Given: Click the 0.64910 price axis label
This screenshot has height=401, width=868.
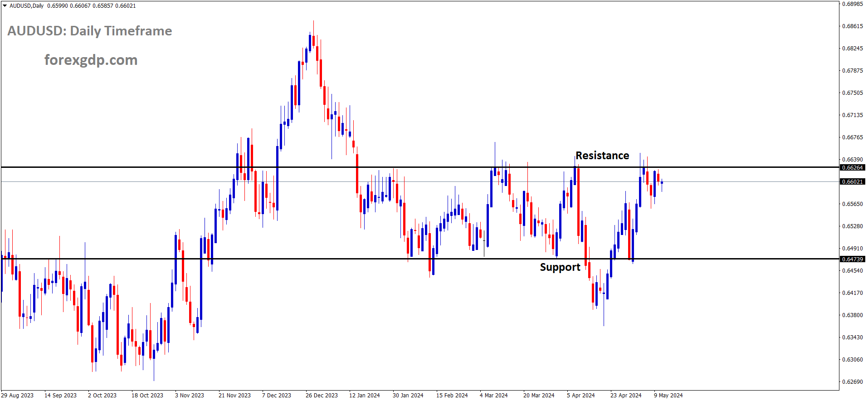Looking at the screenshot, I should pos(853,249).
